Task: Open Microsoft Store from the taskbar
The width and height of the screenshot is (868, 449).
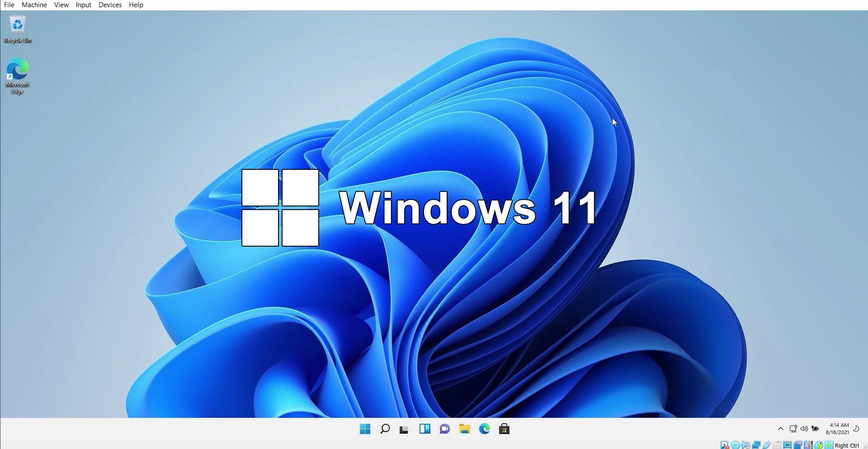Action: pyautogui.click(x=504, y=429)
